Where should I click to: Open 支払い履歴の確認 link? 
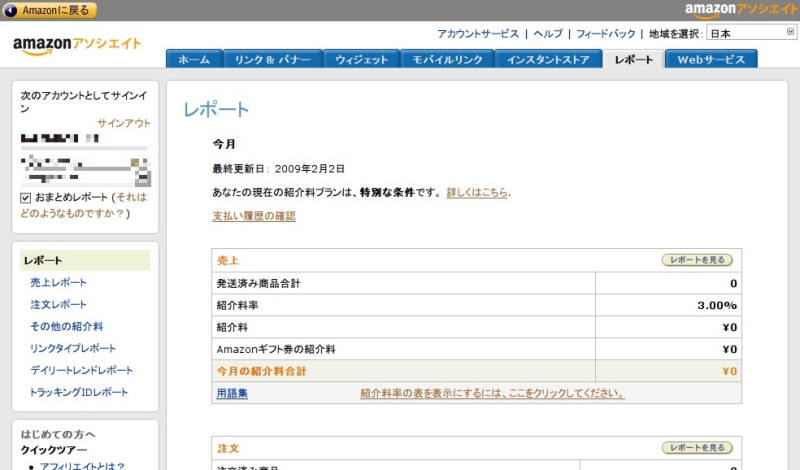tap(254, 216)
